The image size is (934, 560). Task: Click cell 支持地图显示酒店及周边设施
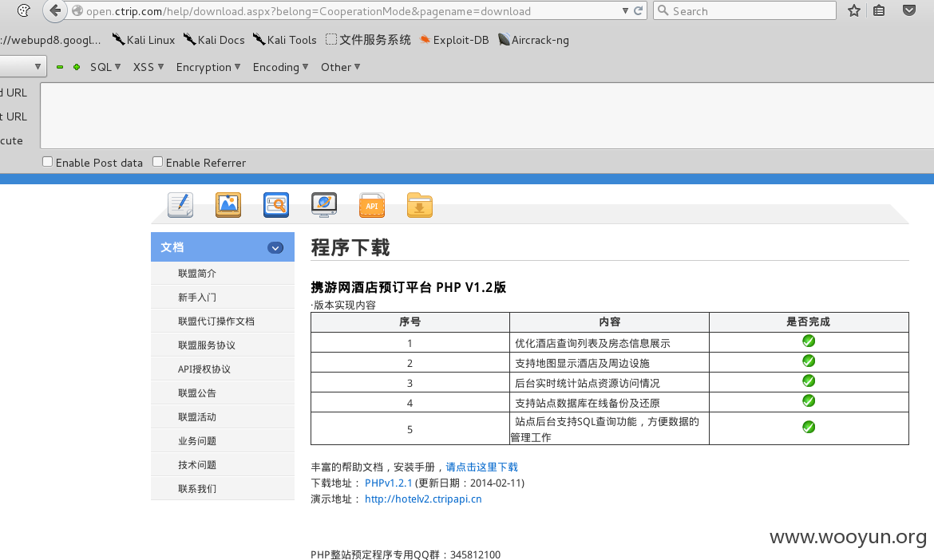[x=609, y=363]
